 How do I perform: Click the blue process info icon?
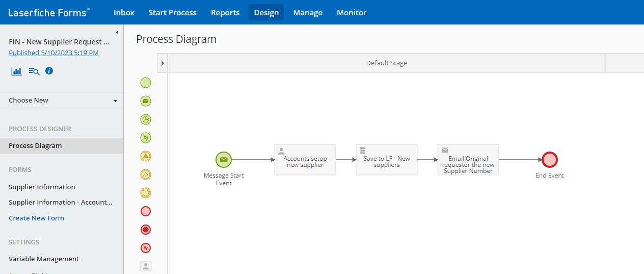coord(49,71)
